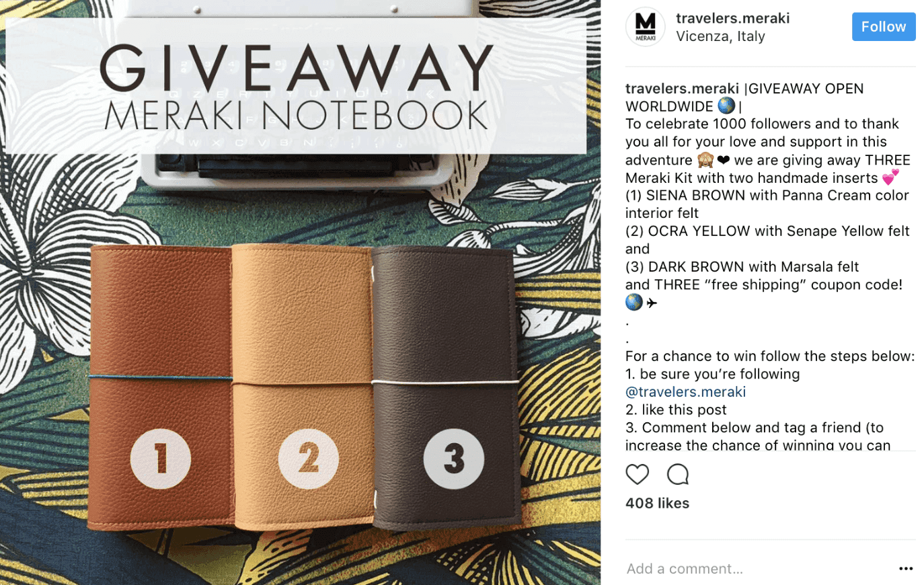Open travelers.meraki username in header
Image resolution: width=924 pixels, height=585 pixels.
[x=732, y=18]
